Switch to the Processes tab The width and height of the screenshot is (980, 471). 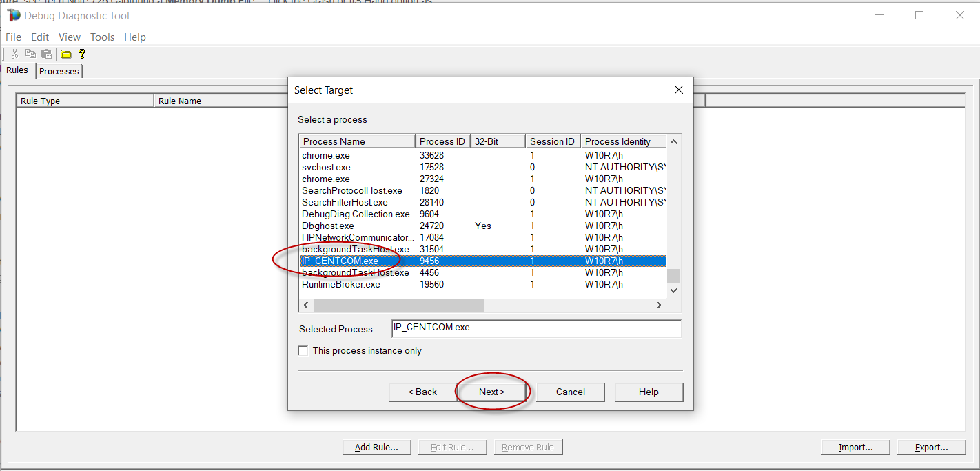[x=59, y=71]
